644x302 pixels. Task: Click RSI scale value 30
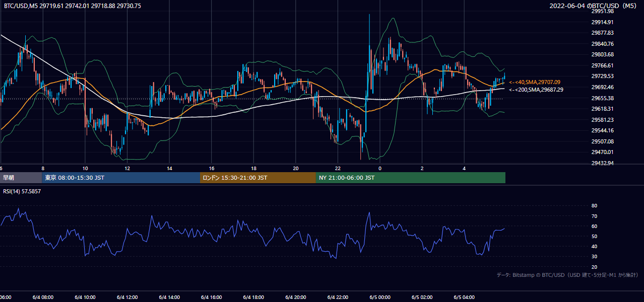(x=594, y=257)
